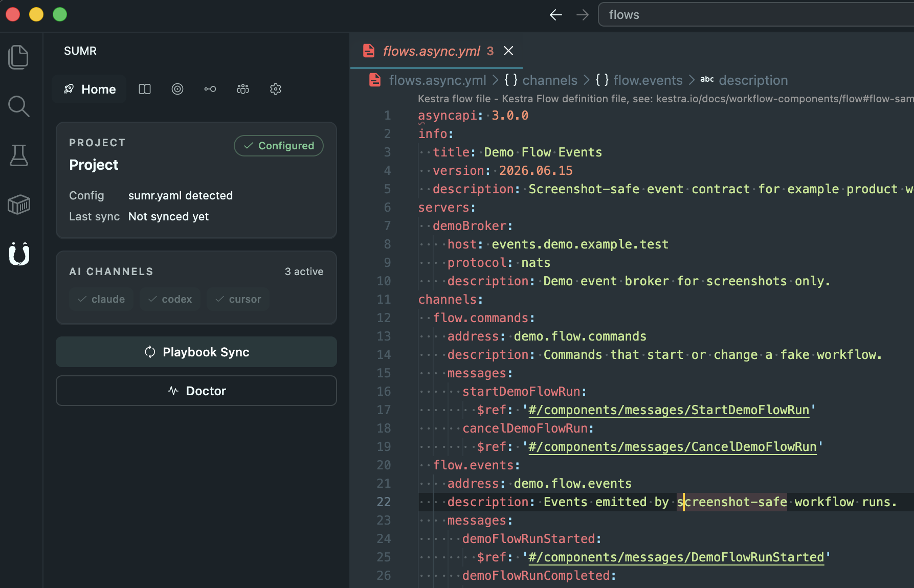The height and width of the screenshot is (588, 914).
Task: Open the connection node icon tab
Action: point(210,89)
